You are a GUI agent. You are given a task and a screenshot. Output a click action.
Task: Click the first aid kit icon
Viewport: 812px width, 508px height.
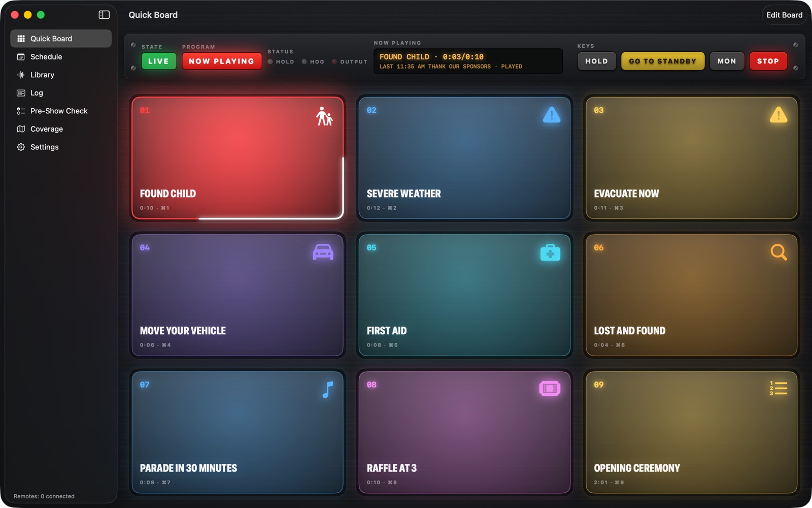(x=550, y=252)
